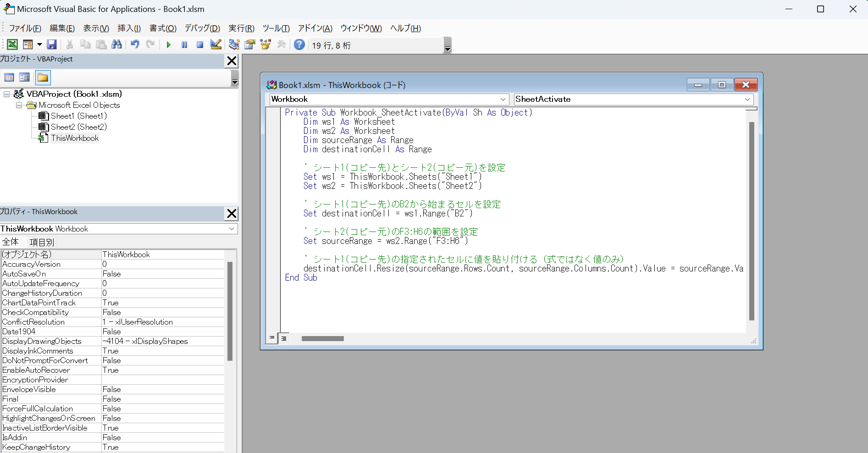Click the code window vertical scrollbar thumb
This screenshot has width=868, height=453.
pos(752,221)
